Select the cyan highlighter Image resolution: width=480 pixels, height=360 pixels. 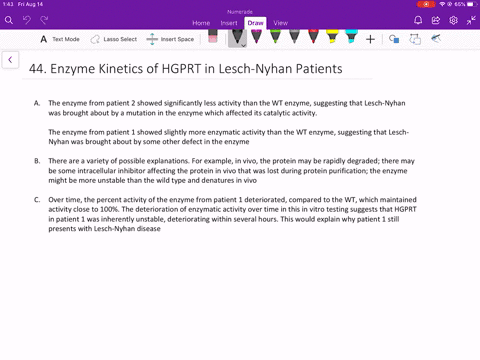click(x=351, y=36)
